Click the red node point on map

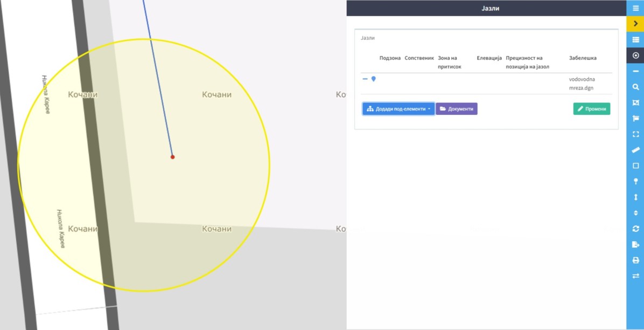click(x=172, y=157)
